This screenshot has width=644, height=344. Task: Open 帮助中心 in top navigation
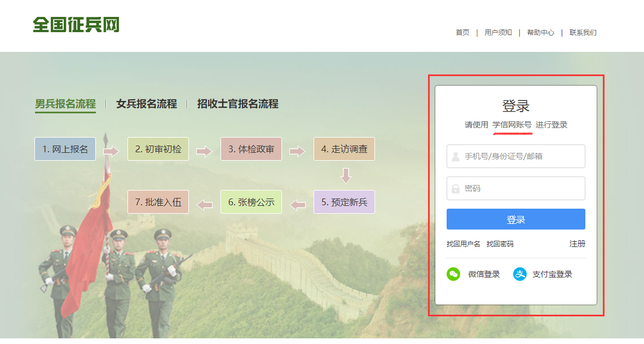pos(540,33)
